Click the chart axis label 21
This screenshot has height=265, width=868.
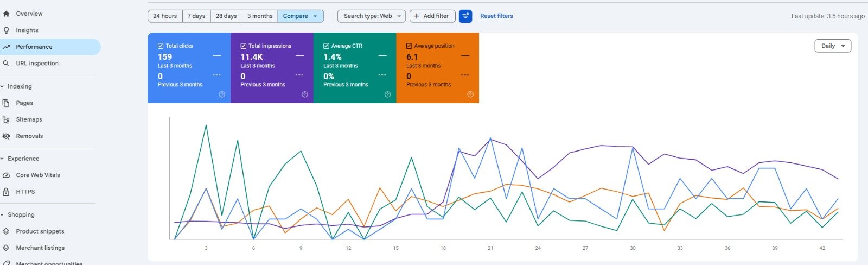coord(490,248)
